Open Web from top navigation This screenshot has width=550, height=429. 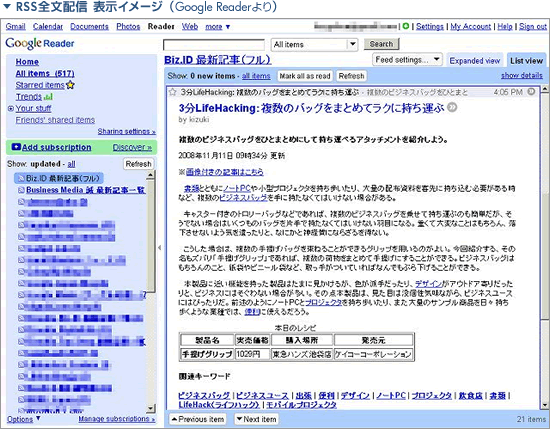click(x=190, y=27)
